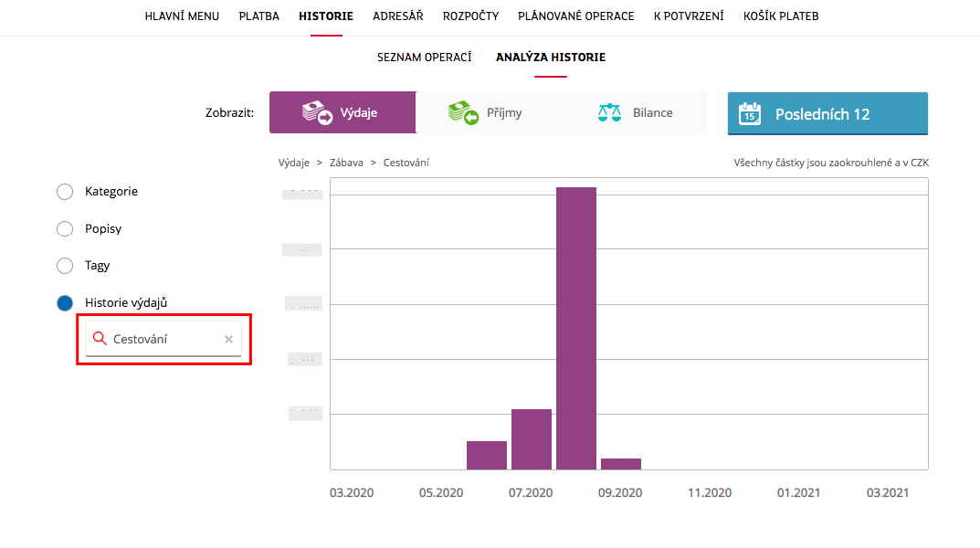Click the calendar icon in date button
Screen dimensions: 980x548
click(750, 114)
